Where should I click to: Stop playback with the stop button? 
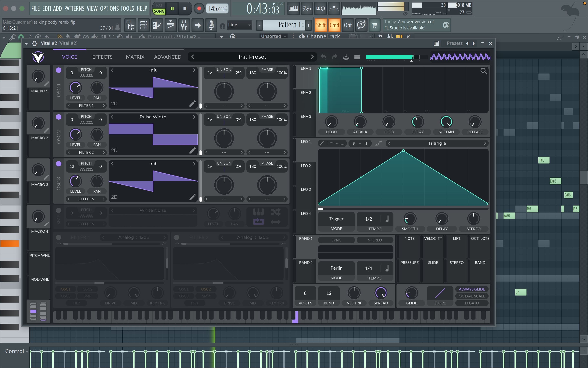pos(185,9)
